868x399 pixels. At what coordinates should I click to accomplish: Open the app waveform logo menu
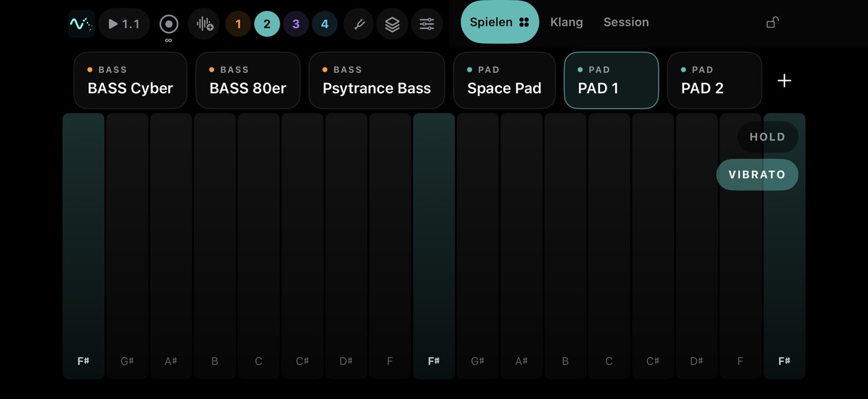[x=81, y=24]
